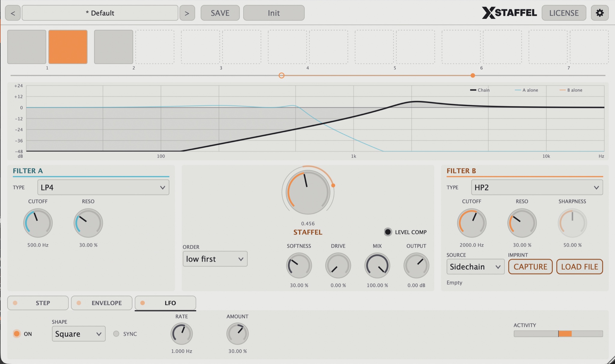This screenshot has width=615, height=364.
Task: Open the Default preset name selector
Action: click(x=100, y=13)
